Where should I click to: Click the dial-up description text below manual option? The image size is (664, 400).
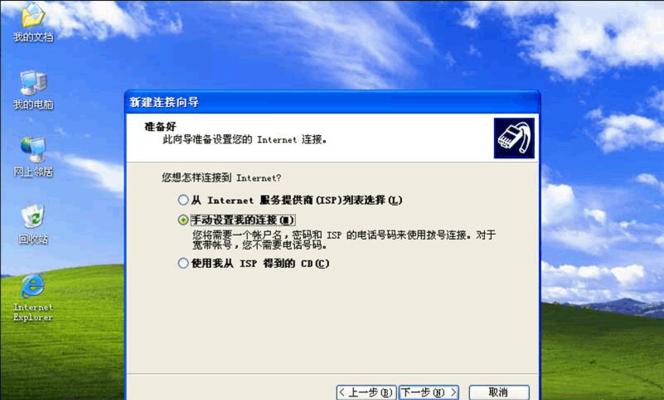coord(344,240)
